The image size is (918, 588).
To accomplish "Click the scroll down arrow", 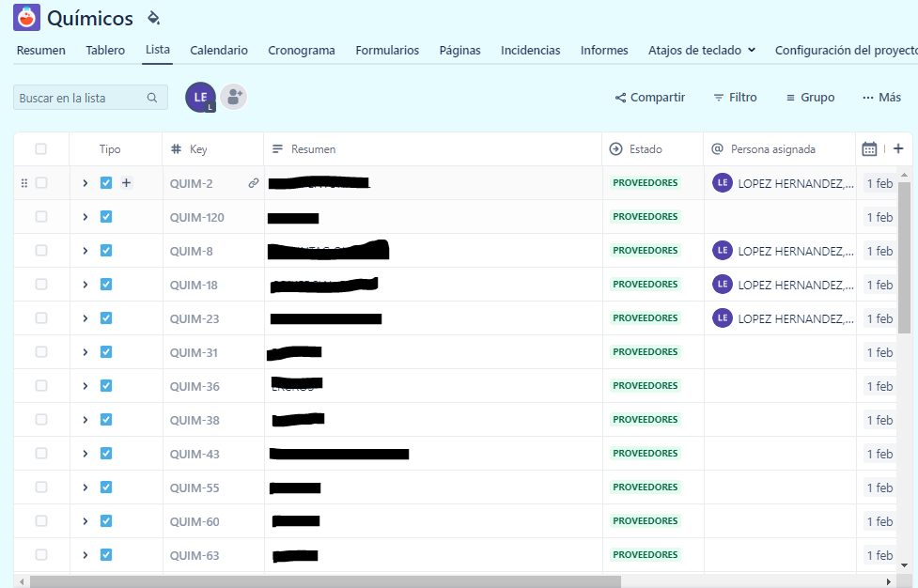I will coord(904,565).
